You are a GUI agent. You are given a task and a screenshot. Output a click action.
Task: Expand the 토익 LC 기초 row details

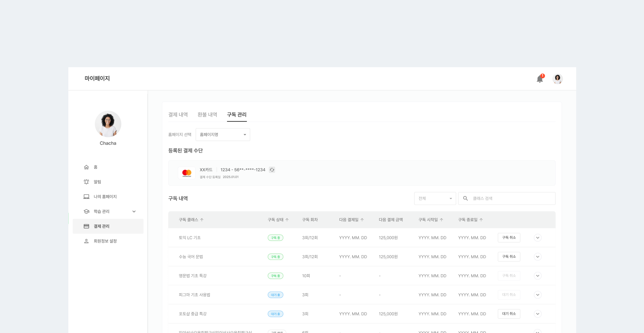[x=537, y=238]
